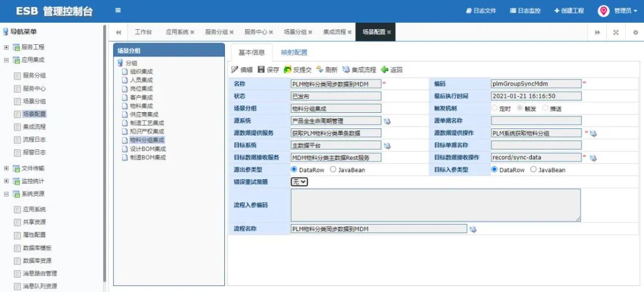Open the 日志监控 log monitor link
644x292 pixels.
pyautogui.click(x=525, y=11)
